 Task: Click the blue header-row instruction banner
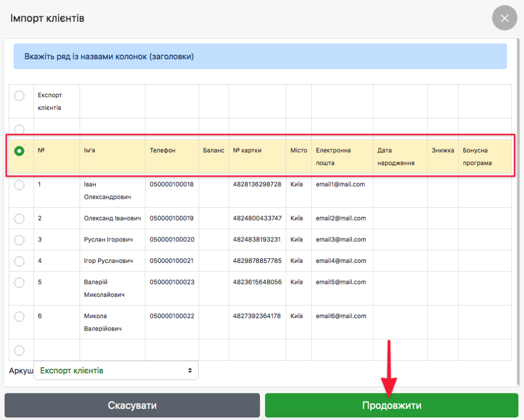click(x=260, y=56)
